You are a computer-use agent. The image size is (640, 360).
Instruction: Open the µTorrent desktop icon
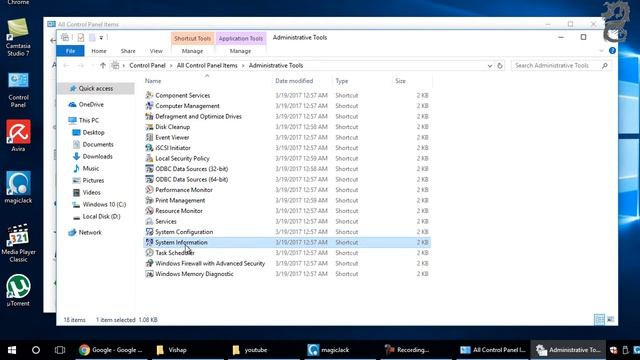(18, 290)
